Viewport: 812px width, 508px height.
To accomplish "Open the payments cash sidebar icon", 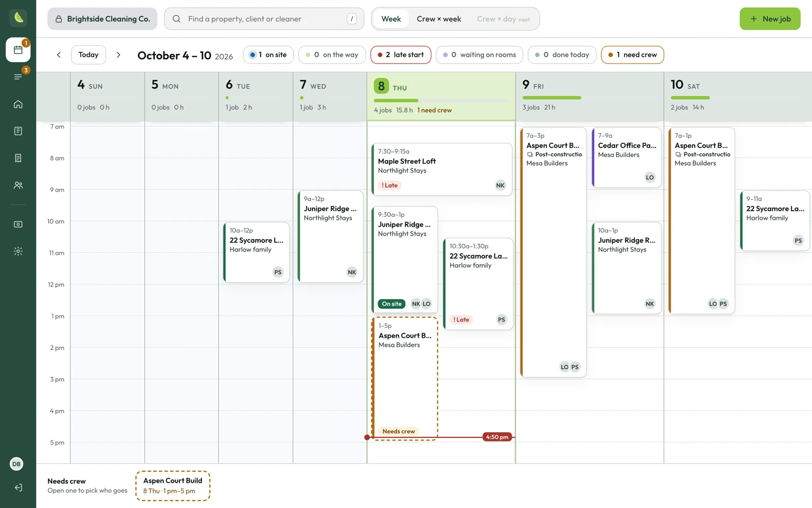I will (18, 224).
